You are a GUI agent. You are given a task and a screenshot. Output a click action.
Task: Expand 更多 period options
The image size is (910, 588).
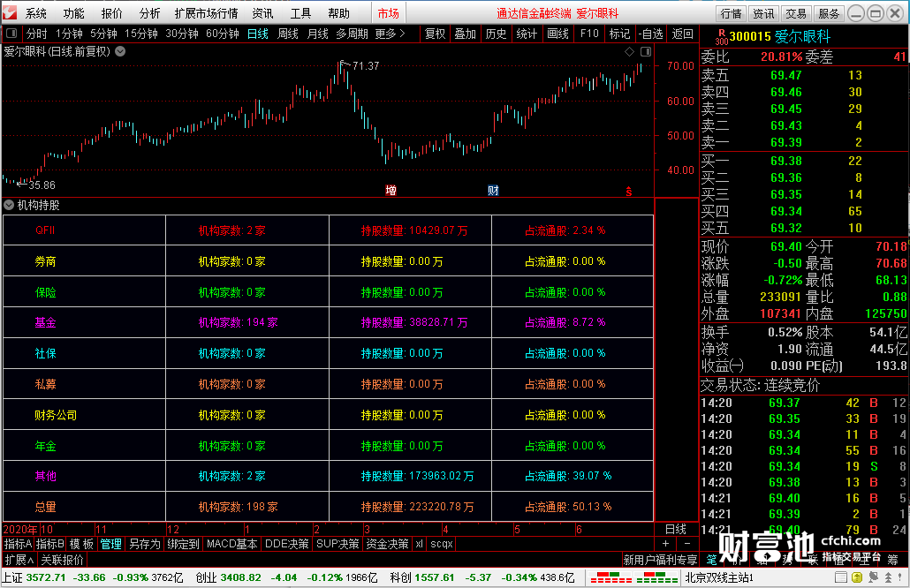(390, 34)
